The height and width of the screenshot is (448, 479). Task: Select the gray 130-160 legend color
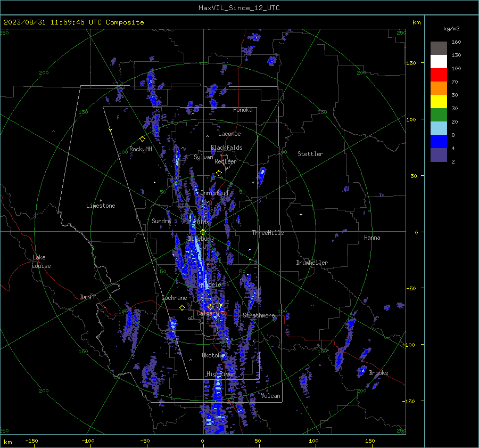(x=439, y=48)
